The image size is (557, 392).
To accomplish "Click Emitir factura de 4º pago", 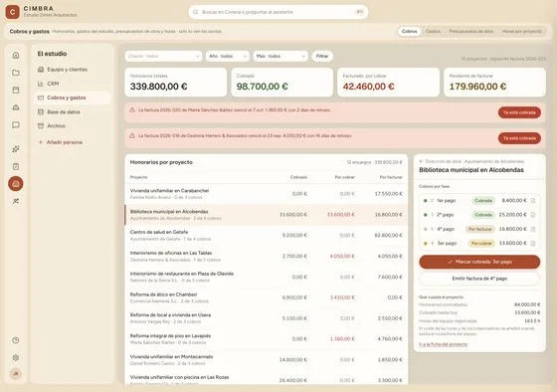I will point(479,279).
